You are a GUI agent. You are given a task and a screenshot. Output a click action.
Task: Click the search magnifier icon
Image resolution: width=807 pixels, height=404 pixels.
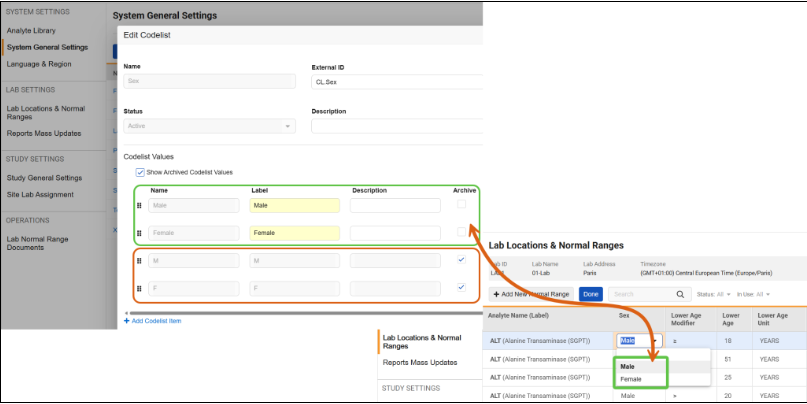(x=680, y=294)
